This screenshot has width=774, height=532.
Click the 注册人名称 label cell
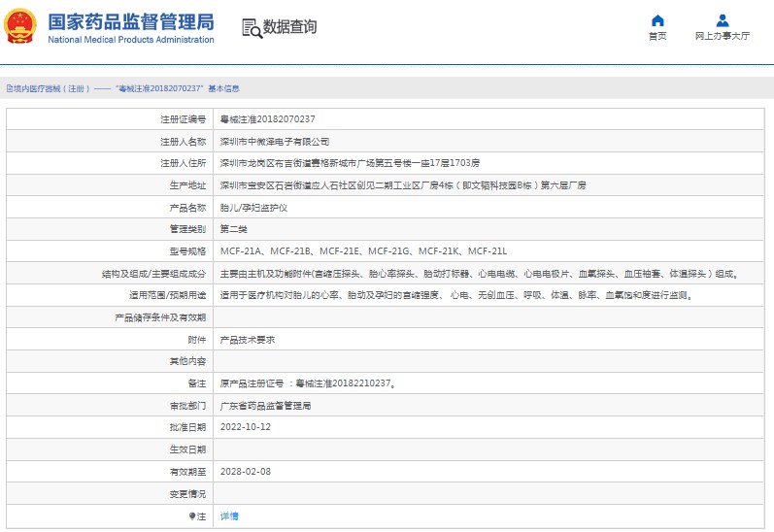[x=110, y=142]
